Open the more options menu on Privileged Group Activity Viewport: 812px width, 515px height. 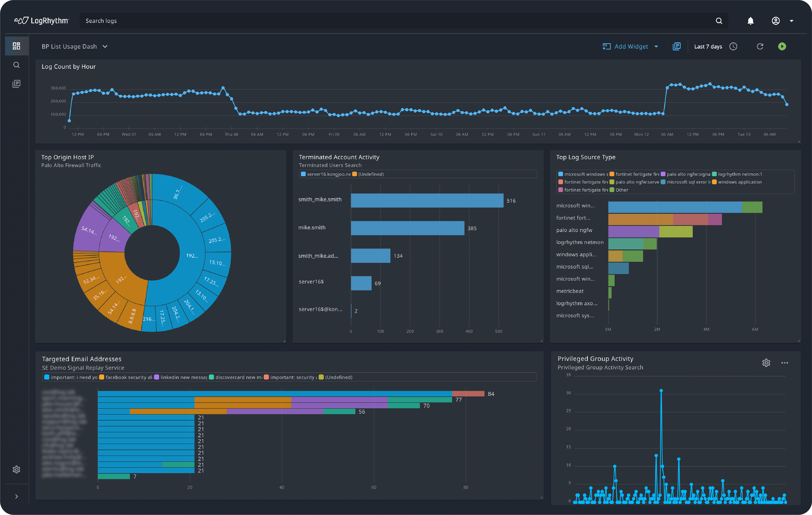pos(784,363)
